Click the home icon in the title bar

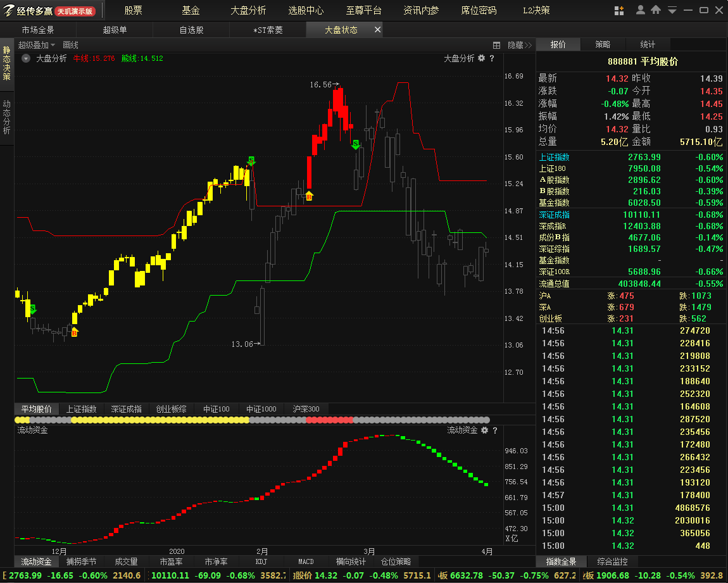[655, 10]
